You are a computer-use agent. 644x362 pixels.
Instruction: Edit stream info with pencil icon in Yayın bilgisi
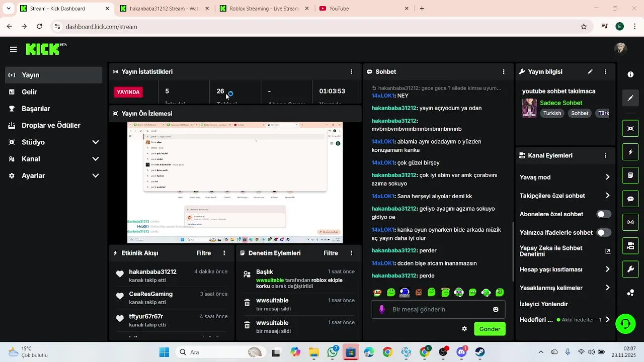pyautogui.click(x=590, y=72)
